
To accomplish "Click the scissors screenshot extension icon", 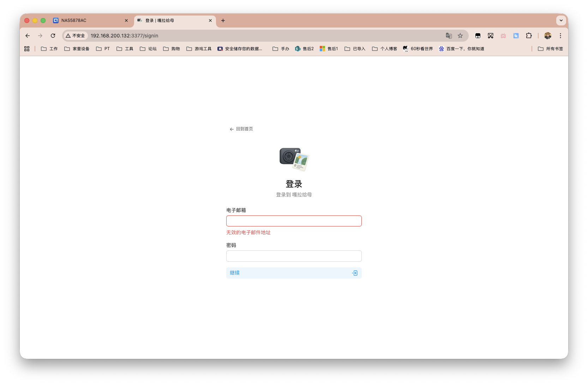I will (x=491, y=36).
